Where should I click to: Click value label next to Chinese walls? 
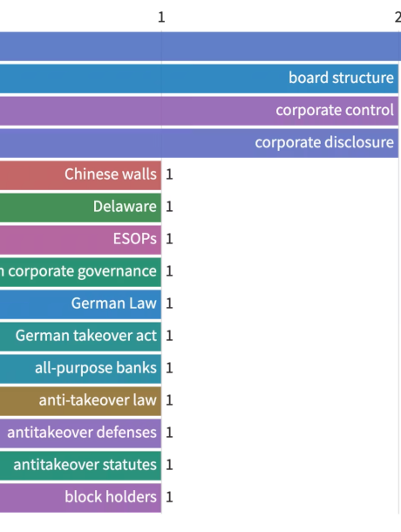point(169,174)
